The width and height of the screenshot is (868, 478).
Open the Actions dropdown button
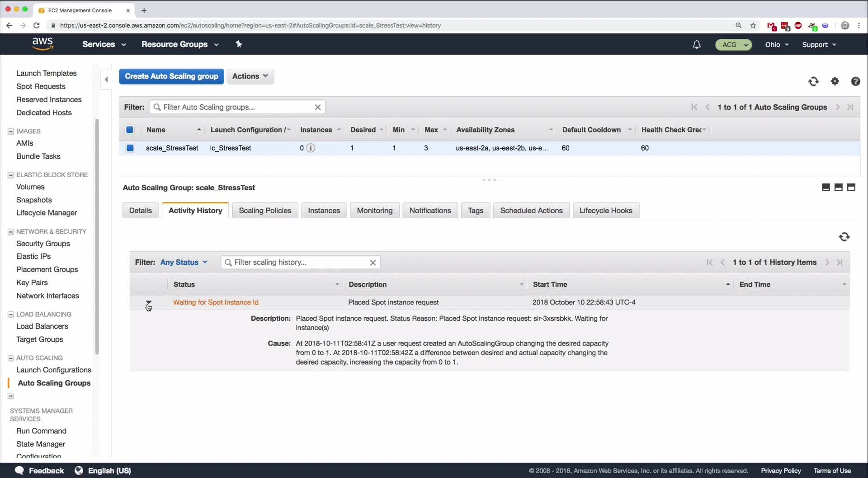[250, 76]
